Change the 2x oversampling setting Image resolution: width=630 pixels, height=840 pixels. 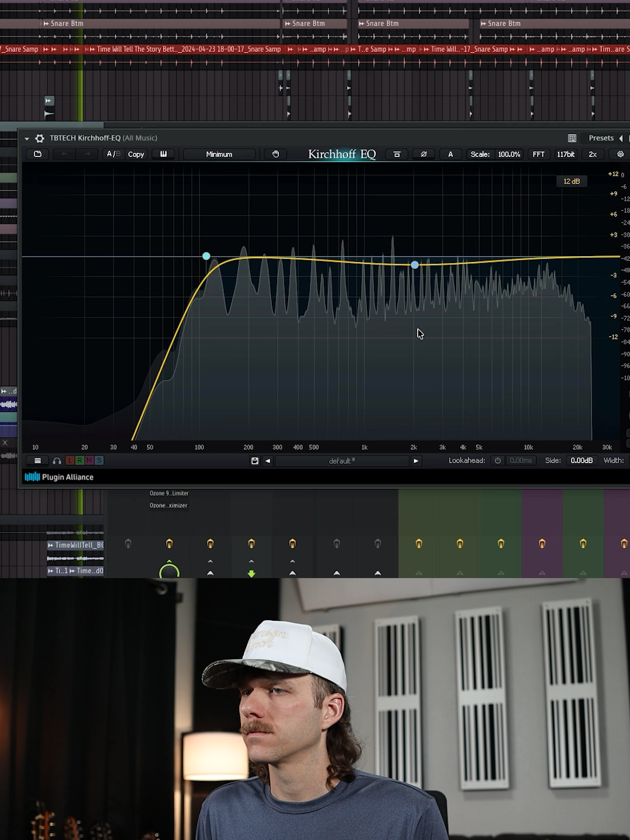593,154
